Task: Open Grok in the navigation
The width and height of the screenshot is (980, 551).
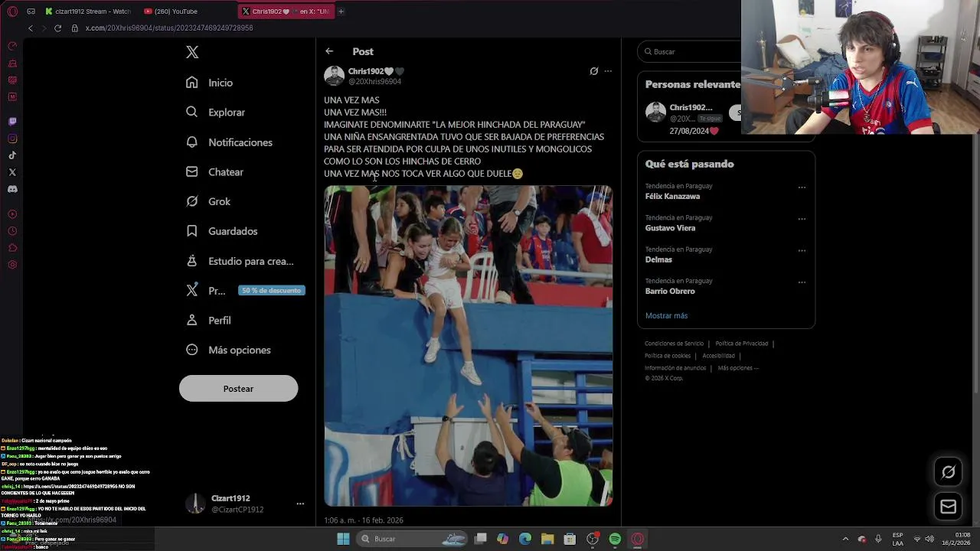Action: 208,201
